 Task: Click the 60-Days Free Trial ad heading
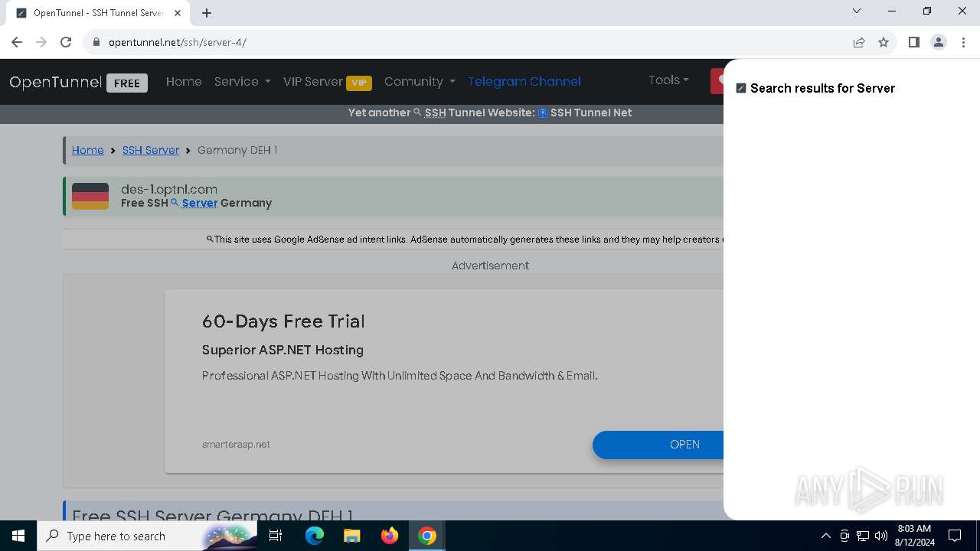pyautogui.click(x=283, y=321)
